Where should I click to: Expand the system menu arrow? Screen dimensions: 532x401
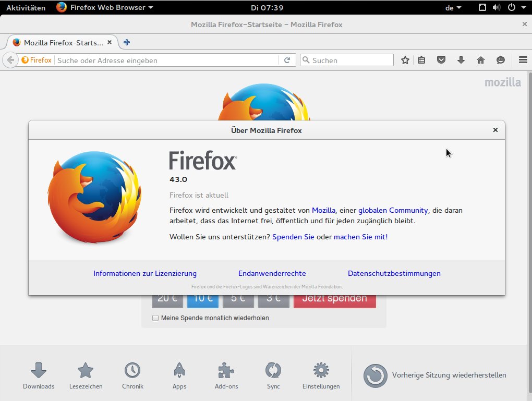click(524, 7)
